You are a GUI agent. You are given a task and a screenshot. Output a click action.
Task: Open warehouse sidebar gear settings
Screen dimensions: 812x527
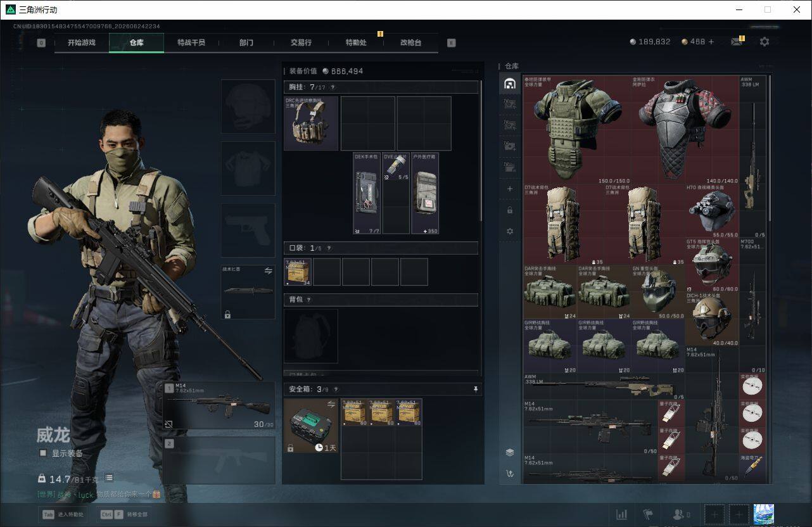(x=510, y=232)
